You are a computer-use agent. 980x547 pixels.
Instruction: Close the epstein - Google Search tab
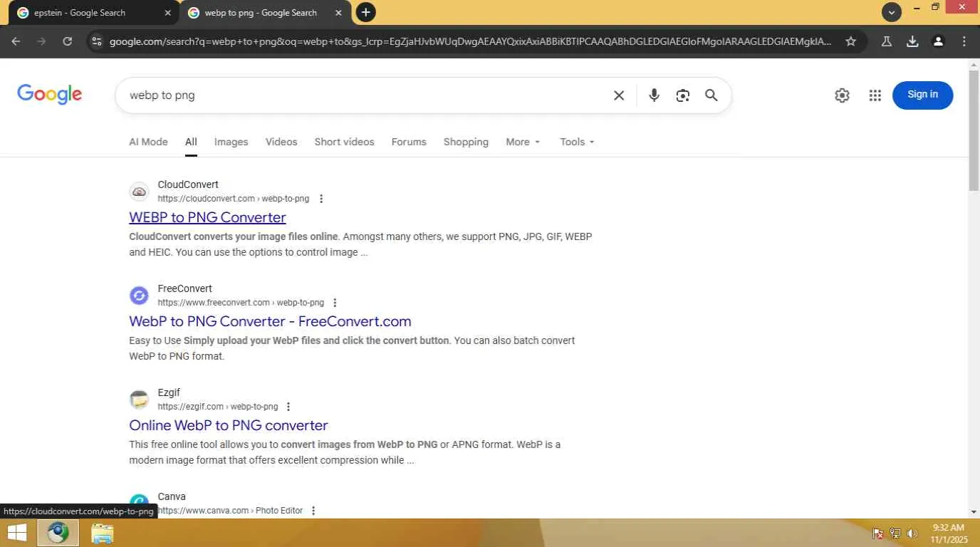pos(168,13)
